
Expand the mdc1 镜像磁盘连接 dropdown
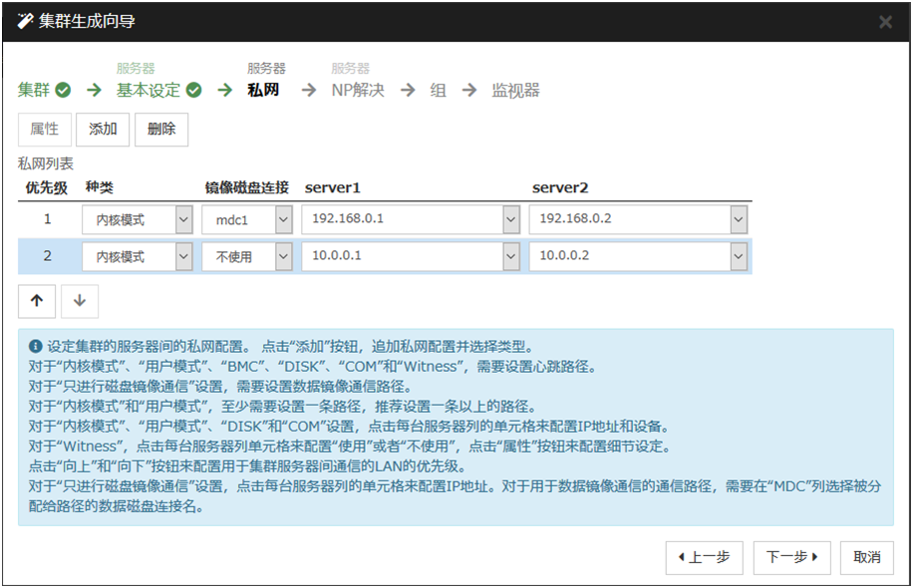pos(283,219)
